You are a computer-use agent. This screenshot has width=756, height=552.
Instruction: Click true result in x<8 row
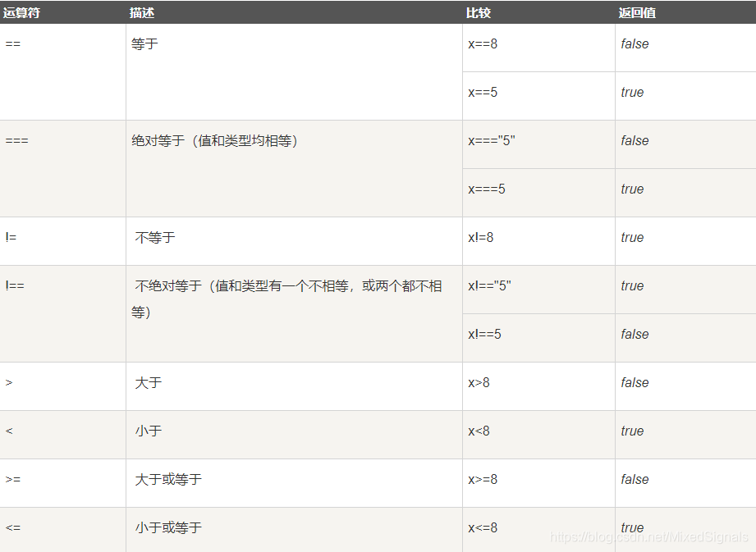point(685,435)
